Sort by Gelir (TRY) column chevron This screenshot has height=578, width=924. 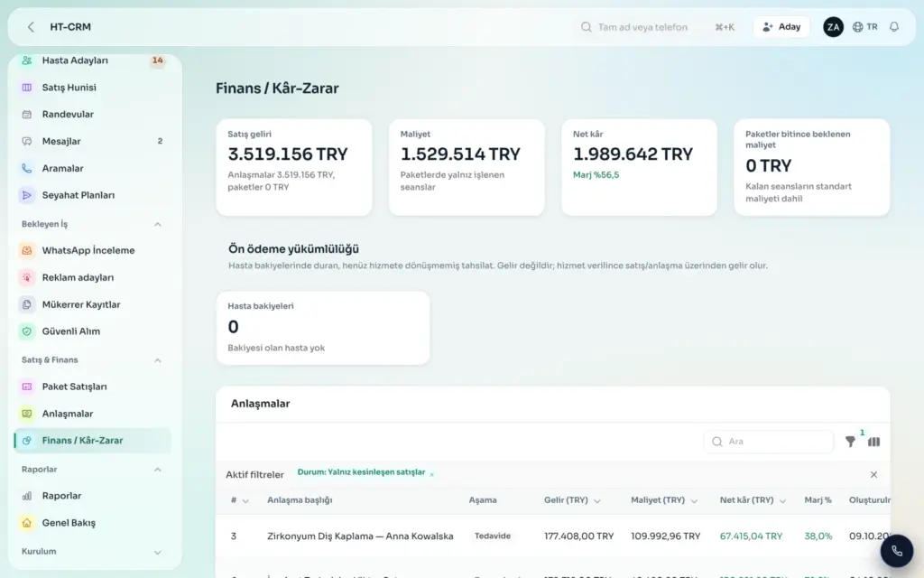[x=597, y=500]
